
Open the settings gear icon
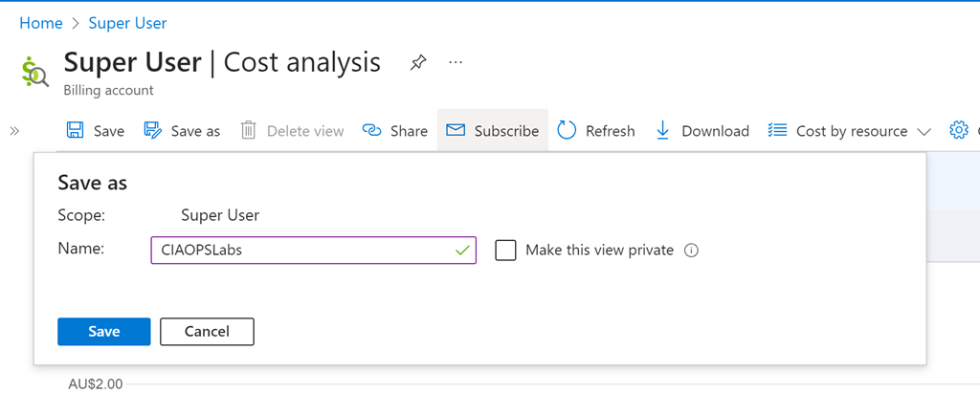point(958,131)
